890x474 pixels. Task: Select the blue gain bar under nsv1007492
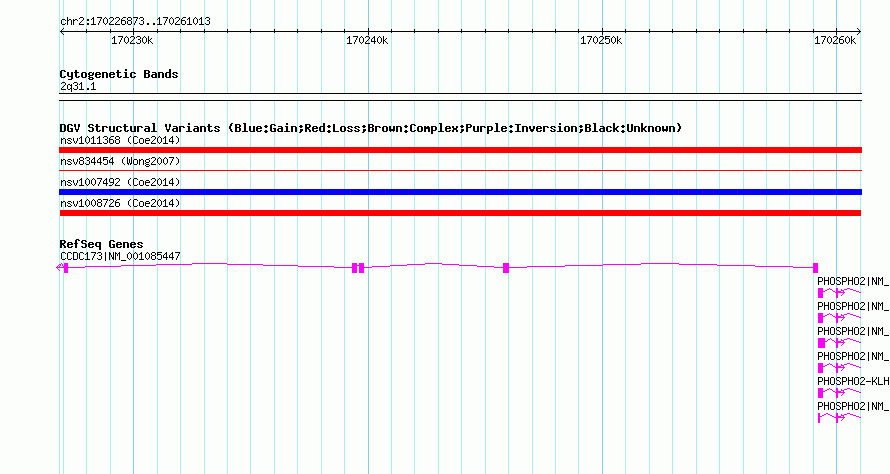(460, 192)
